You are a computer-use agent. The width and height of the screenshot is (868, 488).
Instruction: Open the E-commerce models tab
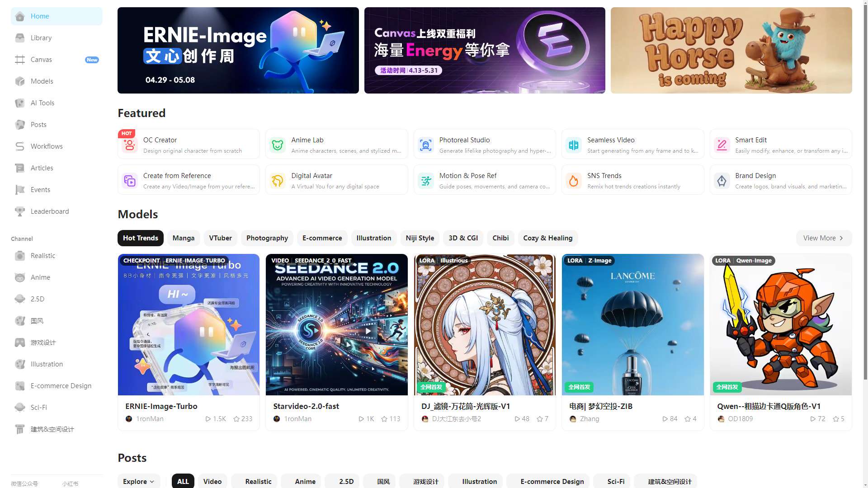pos(322,238)
